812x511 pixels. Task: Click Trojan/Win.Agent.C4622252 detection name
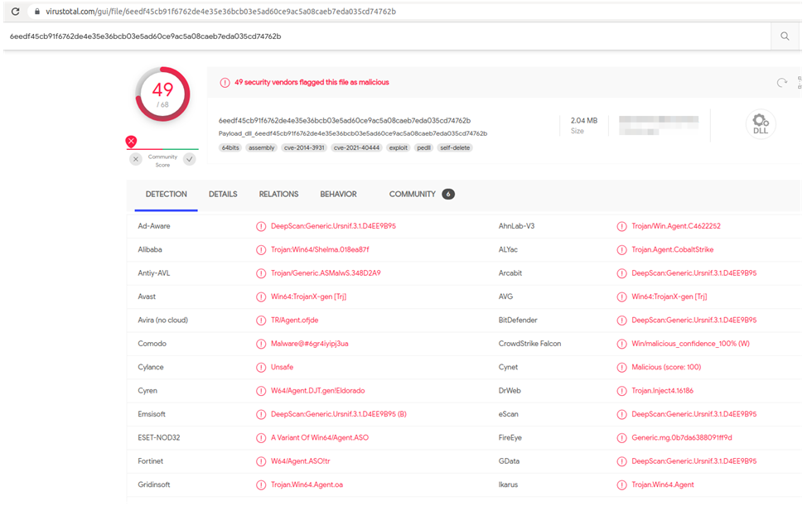pyautogui.click(x=676, y=226)
